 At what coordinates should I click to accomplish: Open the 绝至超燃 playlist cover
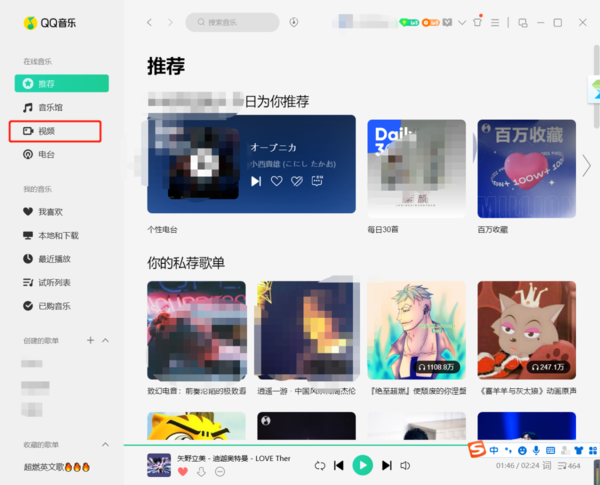pyautogui.click(x=416, y=331)
